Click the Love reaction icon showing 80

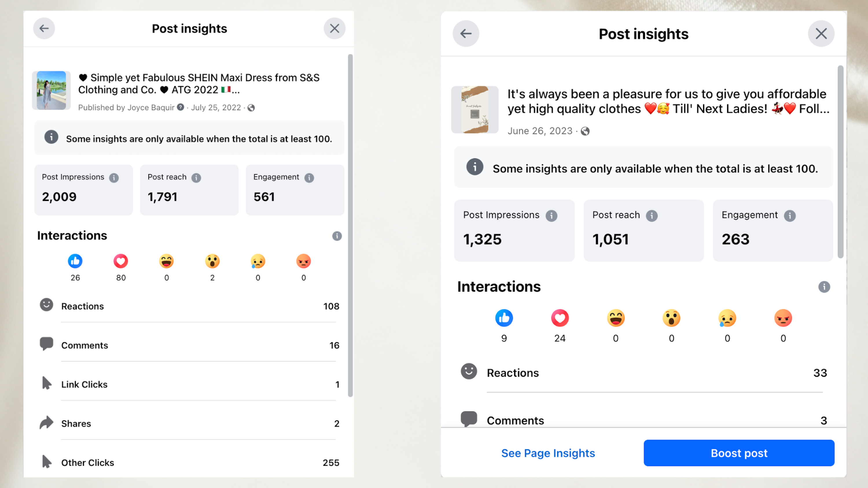pos(121,261)
